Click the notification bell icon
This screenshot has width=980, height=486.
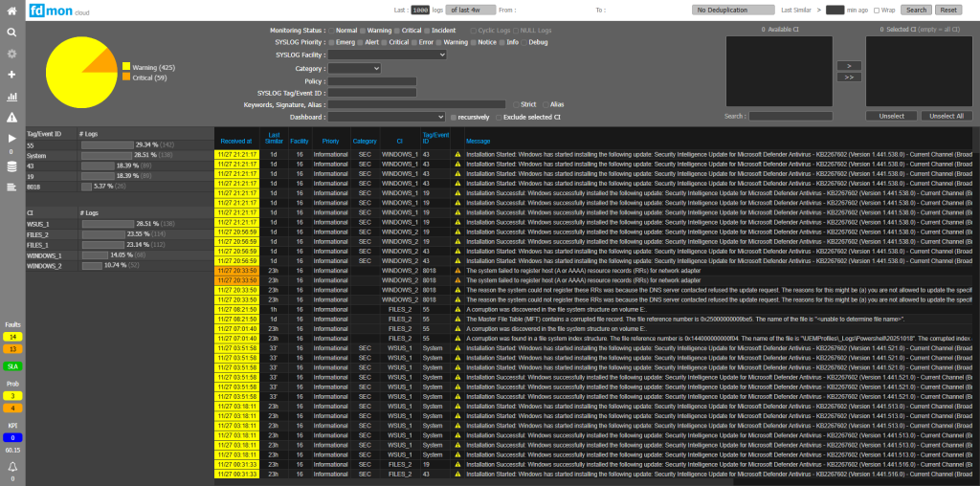click(11, 466)
